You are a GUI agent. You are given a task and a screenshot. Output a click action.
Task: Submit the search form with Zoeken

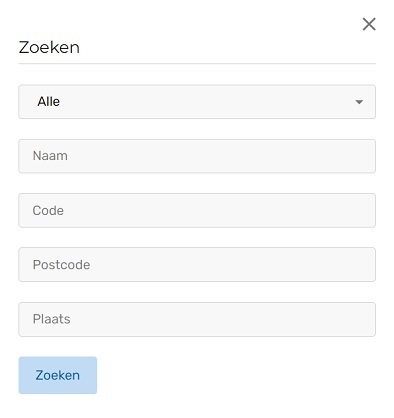click(x=58, y=375)
